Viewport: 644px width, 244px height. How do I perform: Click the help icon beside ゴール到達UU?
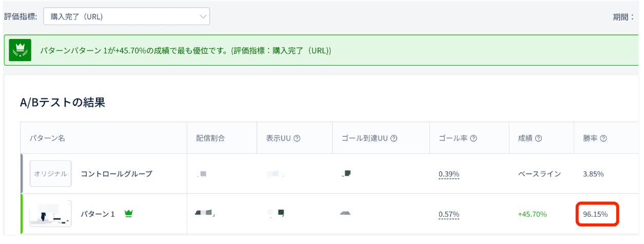pyautogui.click(x=394, y=138)
